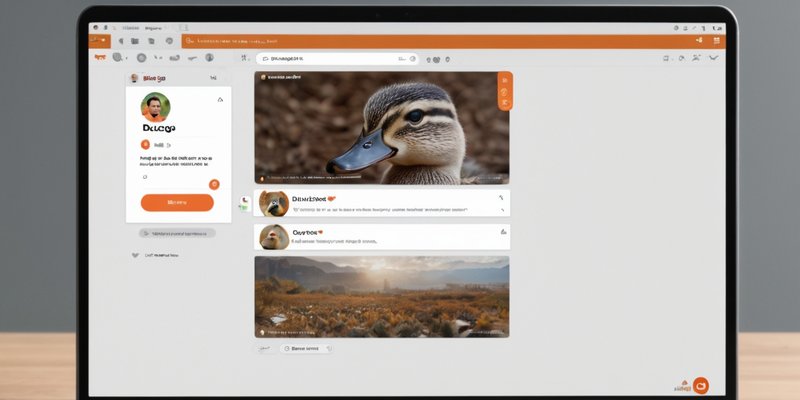800x400 pixels.
Task: Click the paired-dots icon right of search field
Action: pos(435,59)
